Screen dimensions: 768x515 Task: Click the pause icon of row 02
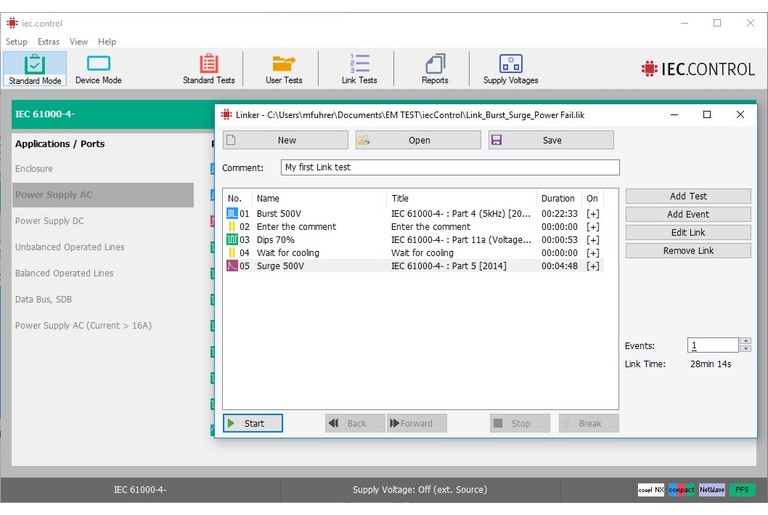point(232,227)
